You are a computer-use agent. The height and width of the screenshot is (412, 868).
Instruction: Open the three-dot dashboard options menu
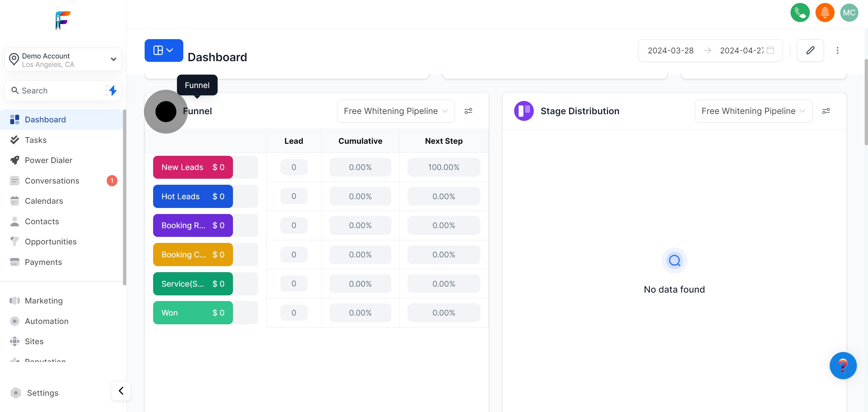pos(837,51)
